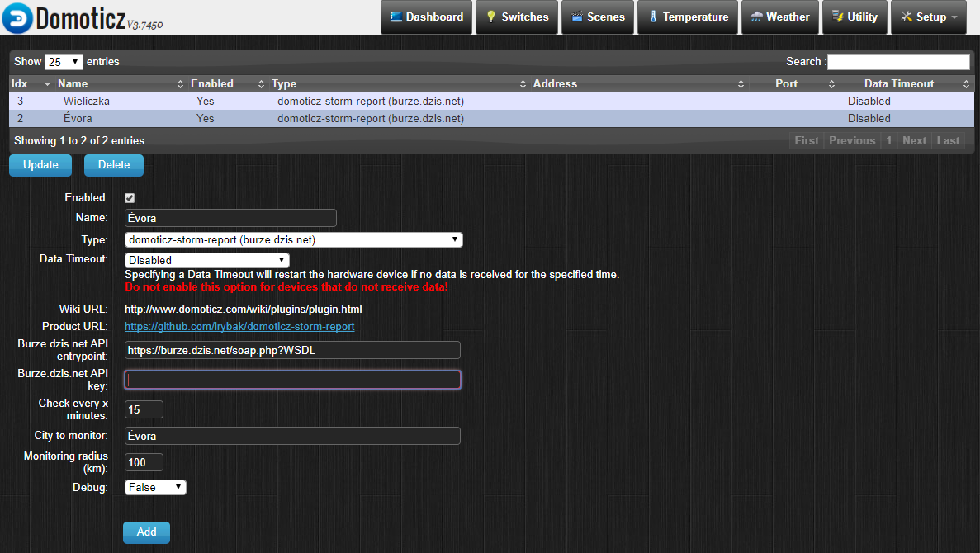Open the Wiki URL plugin link
The height and width of the screenshot is (553, 980).
(x=243, y=310)
